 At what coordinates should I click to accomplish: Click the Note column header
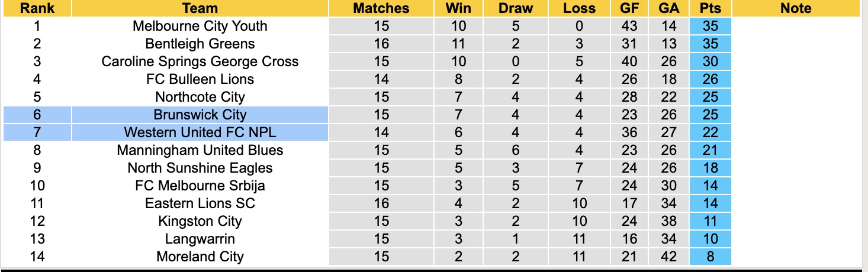click(x=796, y=8)
